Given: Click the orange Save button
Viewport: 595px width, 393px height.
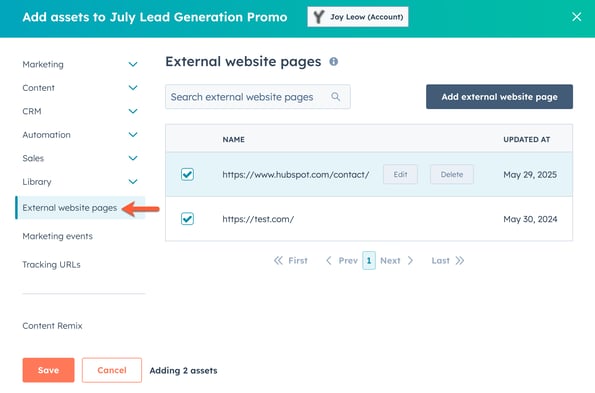Looking at the screenshot, I should (x=48, y=370).
